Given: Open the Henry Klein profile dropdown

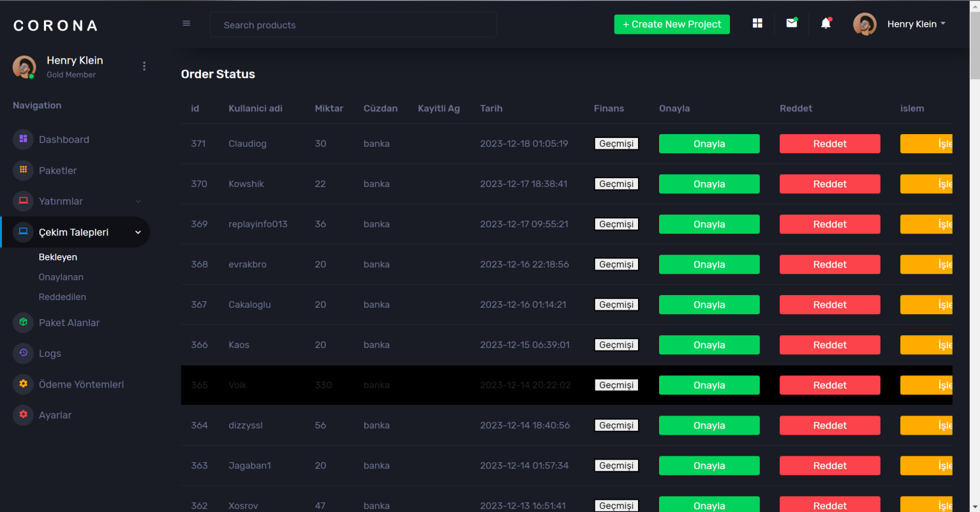Looking at the screenshot, I should (x=916, y=24).
